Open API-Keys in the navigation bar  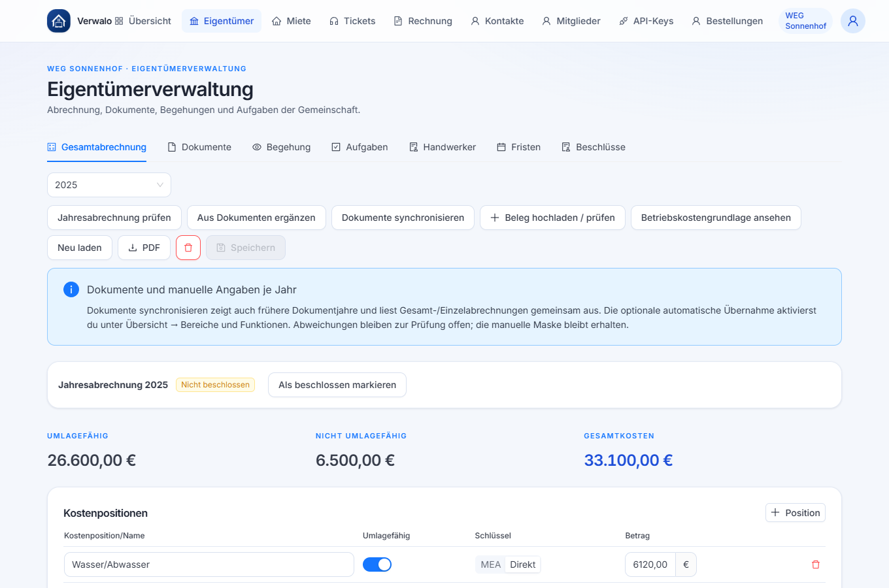pos(646,21)
